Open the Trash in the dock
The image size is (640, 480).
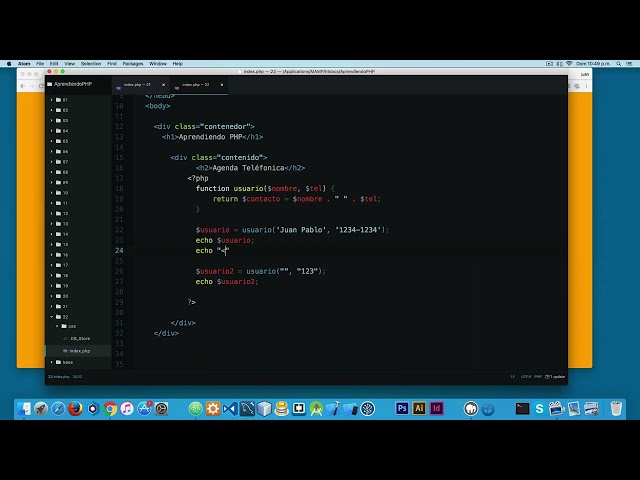click(x=616, y=408)
